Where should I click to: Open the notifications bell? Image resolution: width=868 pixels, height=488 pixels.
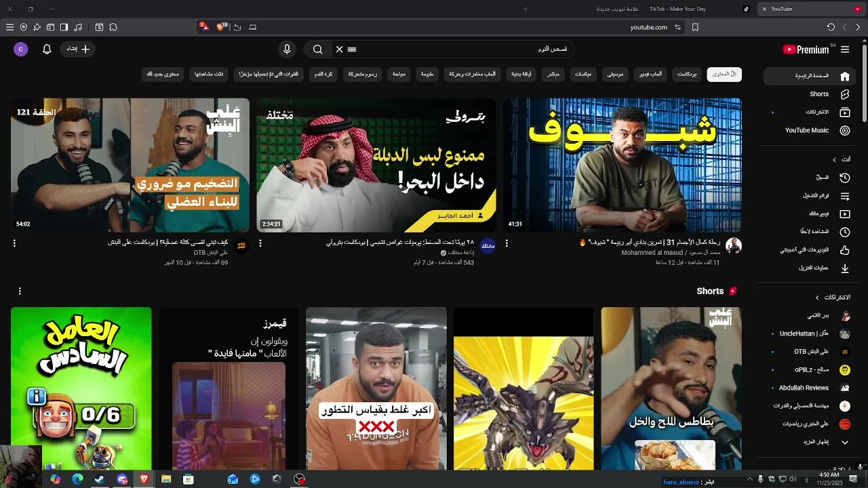(47, 49)
